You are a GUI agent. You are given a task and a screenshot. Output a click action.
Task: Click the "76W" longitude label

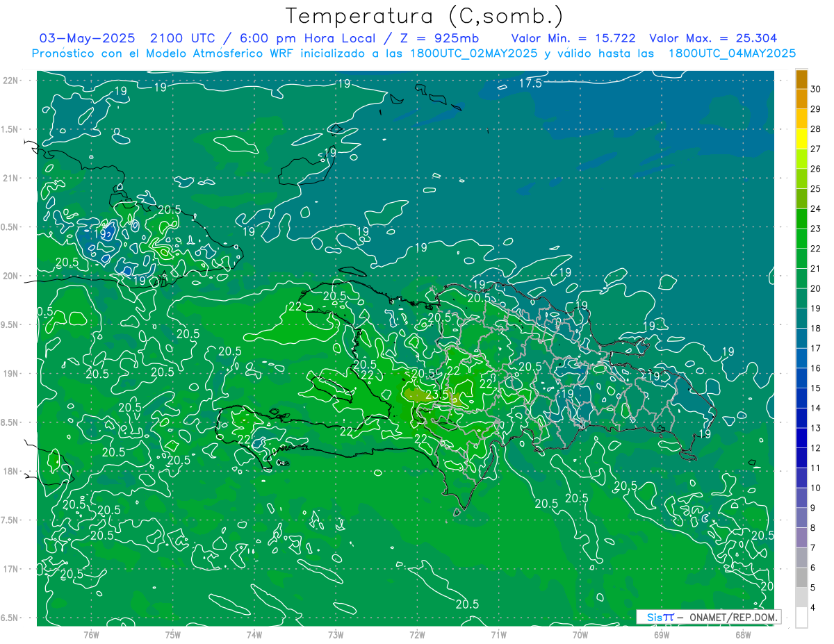(91, 634)
